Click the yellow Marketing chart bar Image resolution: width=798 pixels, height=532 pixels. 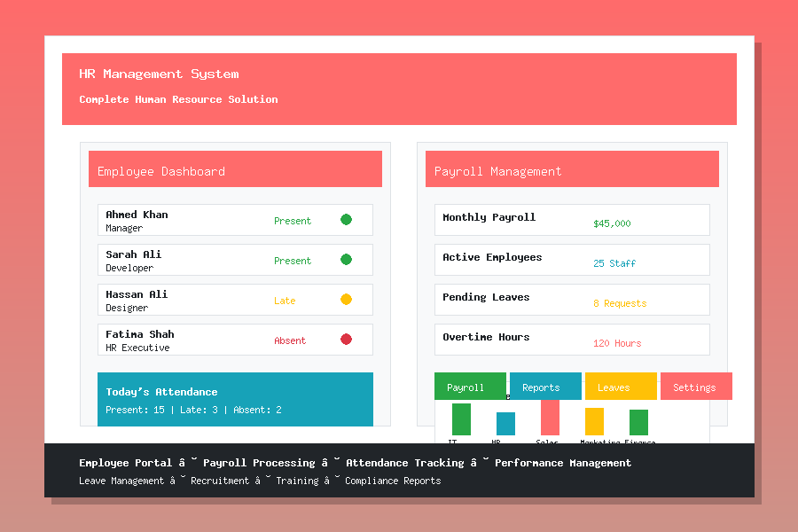pos(594,421)
